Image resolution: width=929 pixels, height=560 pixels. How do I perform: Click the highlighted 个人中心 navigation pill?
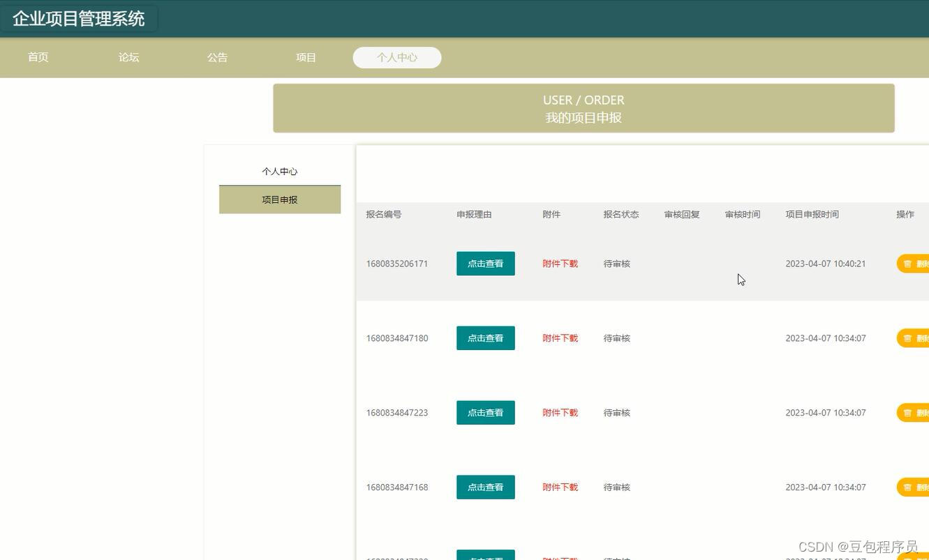pos(396,57)
